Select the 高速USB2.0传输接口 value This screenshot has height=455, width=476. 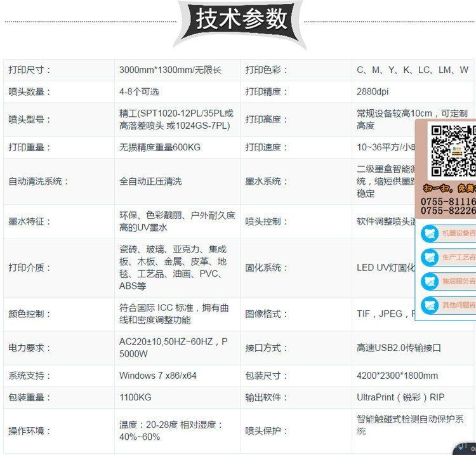coord(399,348)
